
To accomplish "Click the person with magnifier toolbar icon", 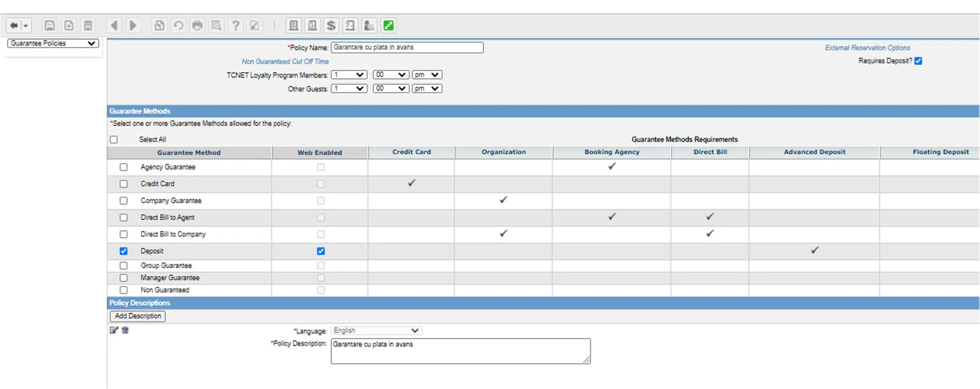I will click(x=369, y=25).
